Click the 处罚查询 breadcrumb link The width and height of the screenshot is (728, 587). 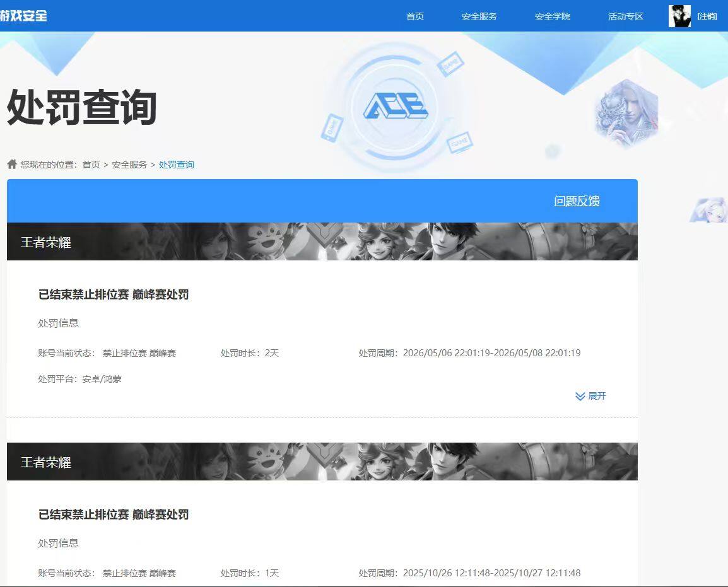click(177, 165)
